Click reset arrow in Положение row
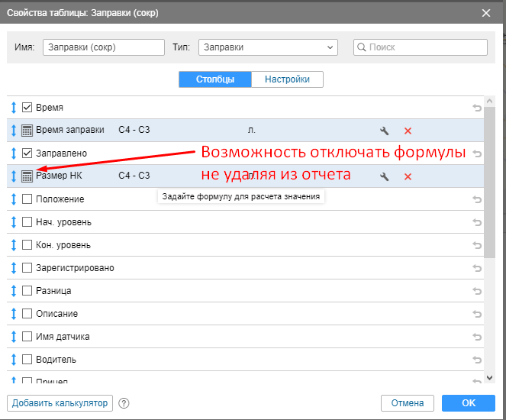 click(478, 199)
